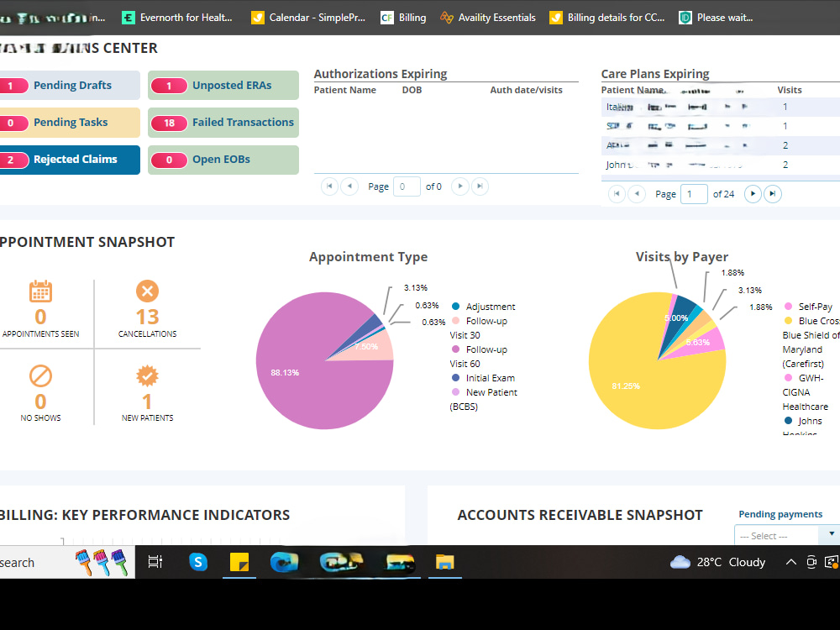Click the 13 cancellations count

147,317
